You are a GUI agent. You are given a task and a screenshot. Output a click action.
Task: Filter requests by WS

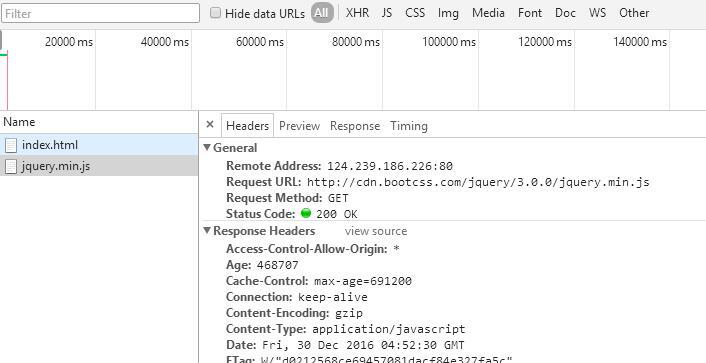tap(597, 13)
